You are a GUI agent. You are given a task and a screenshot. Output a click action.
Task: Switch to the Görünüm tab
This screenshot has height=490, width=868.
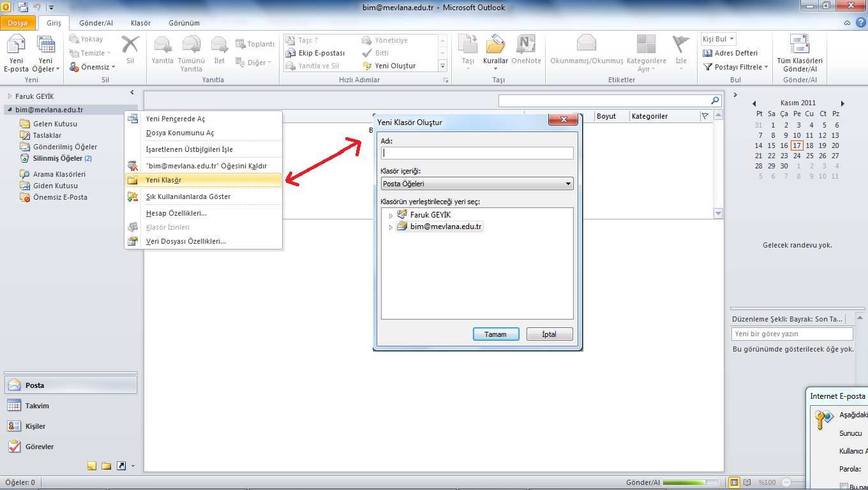[184, 23]
